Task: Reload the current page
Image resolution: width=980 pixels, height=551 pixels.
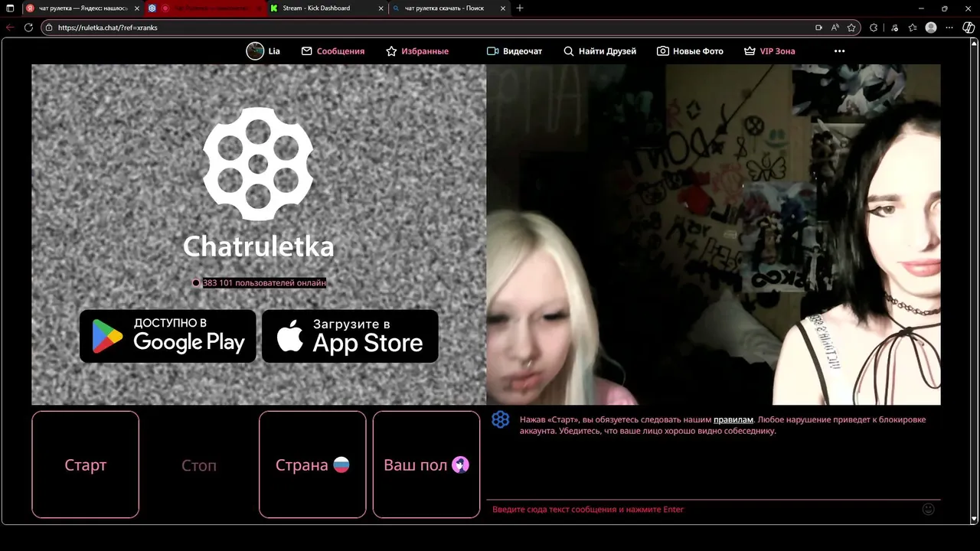Action: 28,28
